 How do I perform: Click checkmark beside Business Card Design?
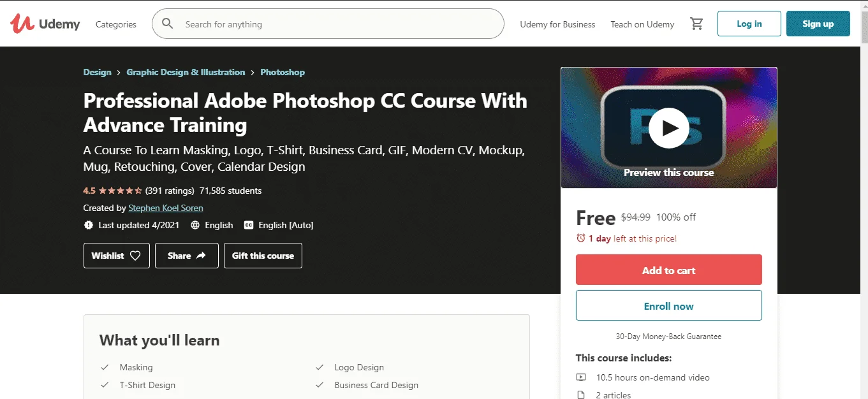[320, 385]
